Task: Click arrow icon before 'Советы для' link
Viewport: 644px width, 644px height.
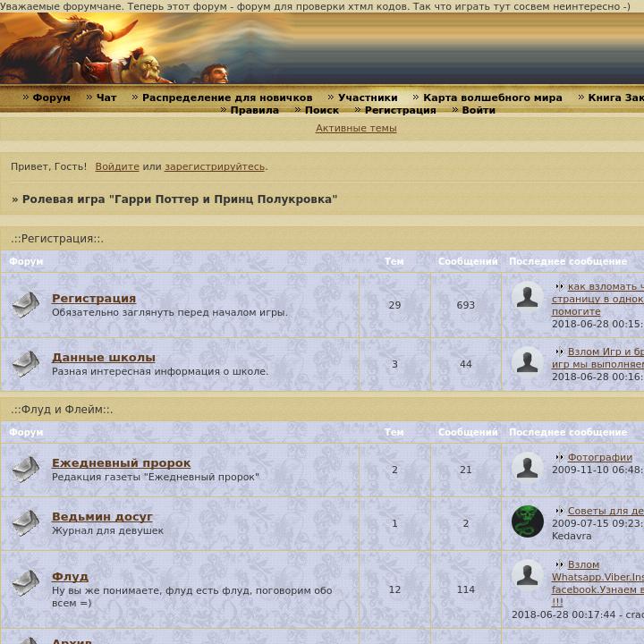Action: coord(559,511)
